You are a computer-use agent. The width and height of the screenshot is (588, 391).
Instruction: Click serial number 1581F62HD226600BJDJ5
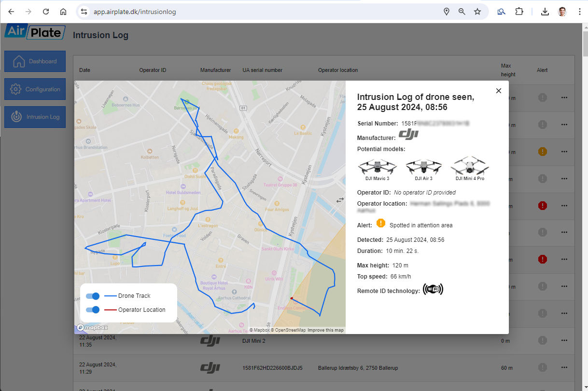click(x=272, y=368)
